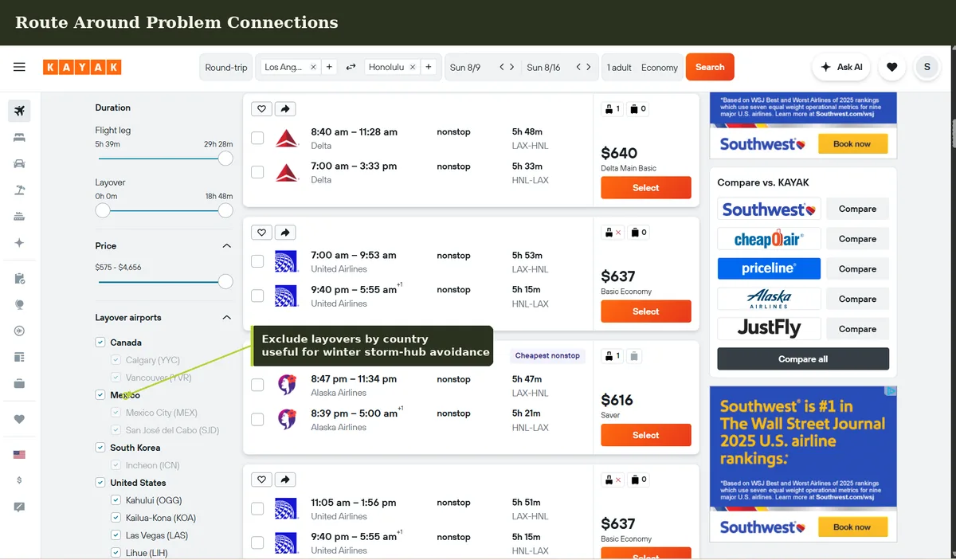Screen dimensions: 956x560
Task: Add another destination with plus after Honolulu
Action: click(x=429, y=67)
